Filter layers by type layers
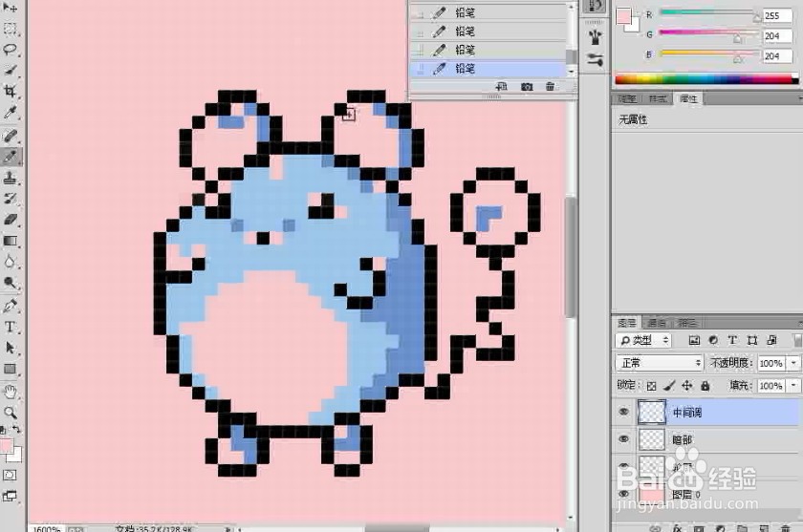Image resolution: width=803 pixels, height=532 pixels. (x=732, y=340)
